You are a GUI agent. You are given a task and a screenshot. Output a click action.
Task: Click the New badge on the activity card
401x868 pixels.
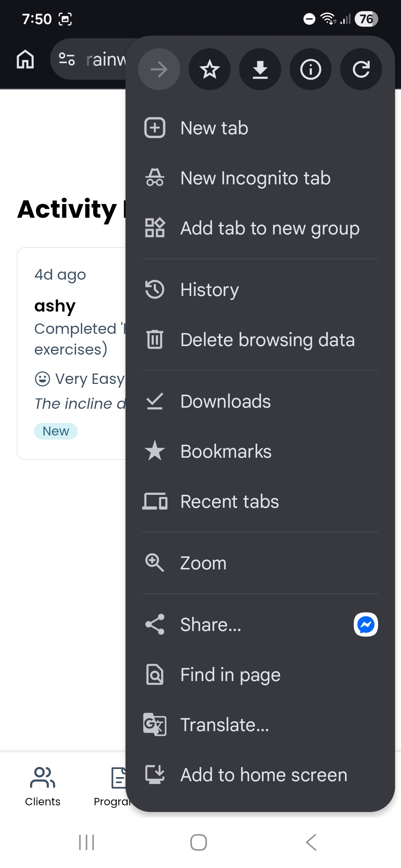(x=55, y=431)
